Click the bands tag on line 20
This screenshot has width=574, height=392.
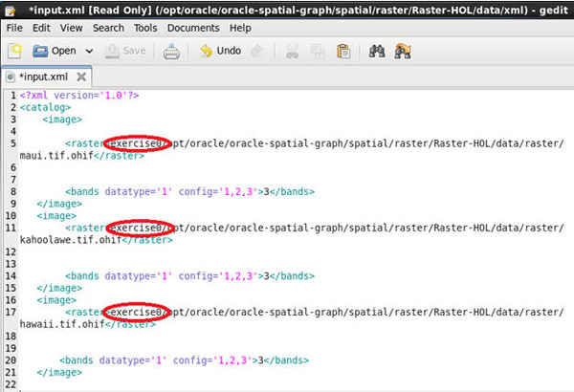click(184, 360)
